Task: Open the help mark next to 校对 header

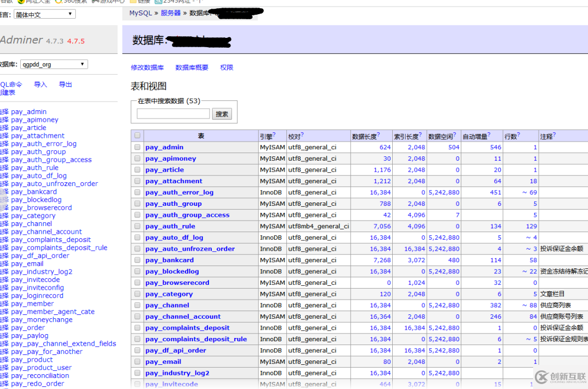Action: [x=302, y=134]
